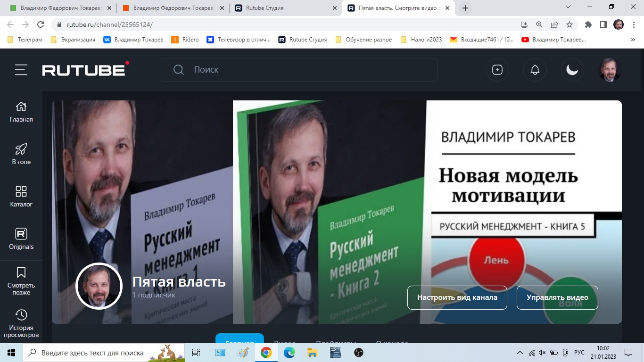Show hidden system tray icons
Screen dimensions: 644x362
[x=520, y=353]
